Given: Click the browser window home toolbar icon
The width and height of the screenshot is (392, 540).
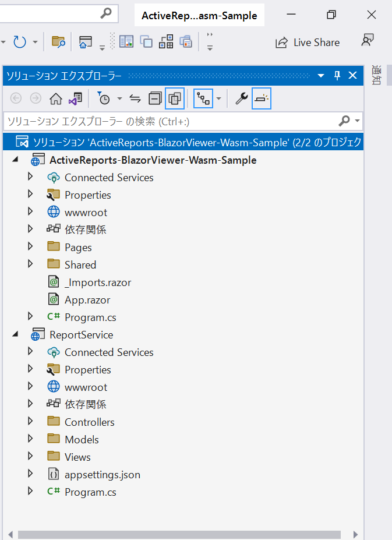Looking at the screenshot, I should click(x=86, y=42).
